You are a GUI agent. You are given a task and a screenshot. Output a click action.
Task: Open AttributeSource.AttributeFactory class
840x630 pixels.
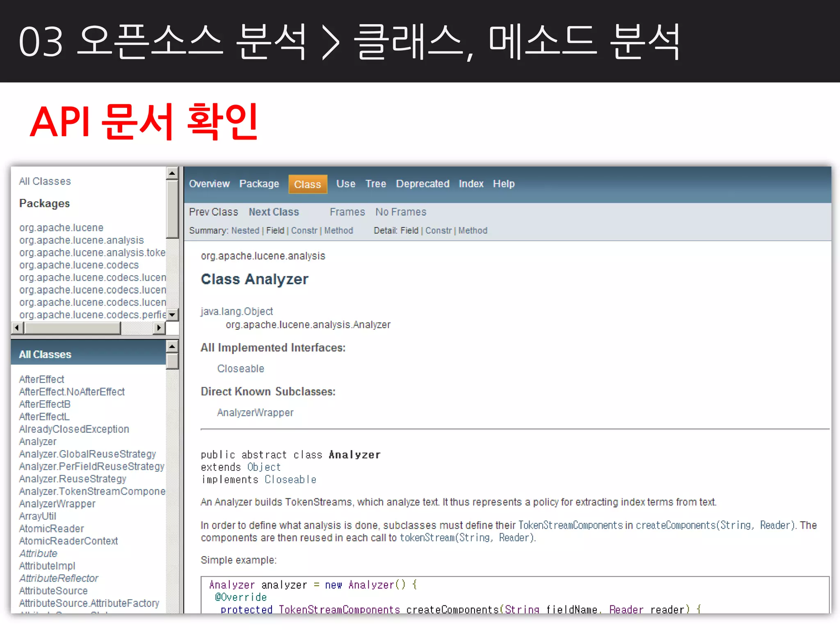pyautogui.click(x=89, y=603)
